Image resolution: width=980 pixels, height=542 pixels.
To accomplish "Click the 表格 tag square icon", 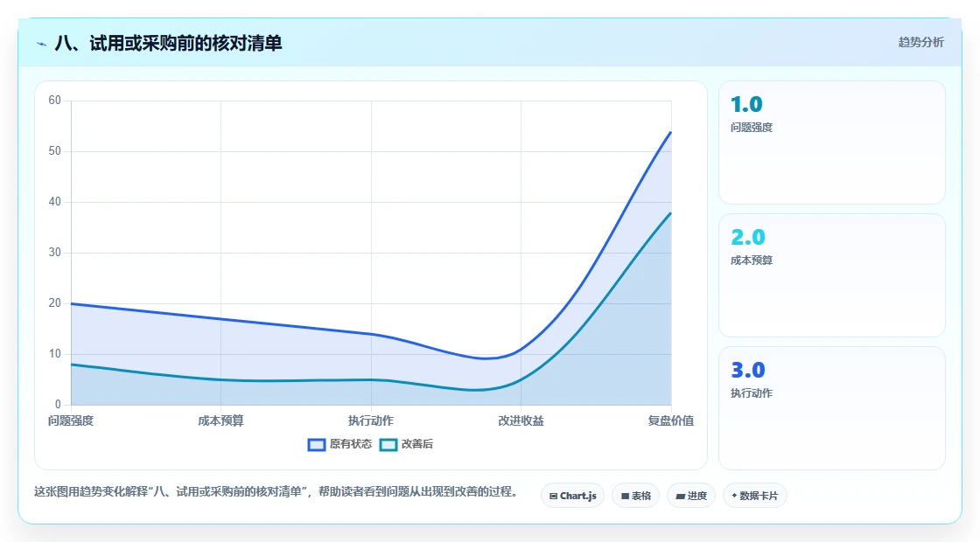I will click(x=625, y=496).
